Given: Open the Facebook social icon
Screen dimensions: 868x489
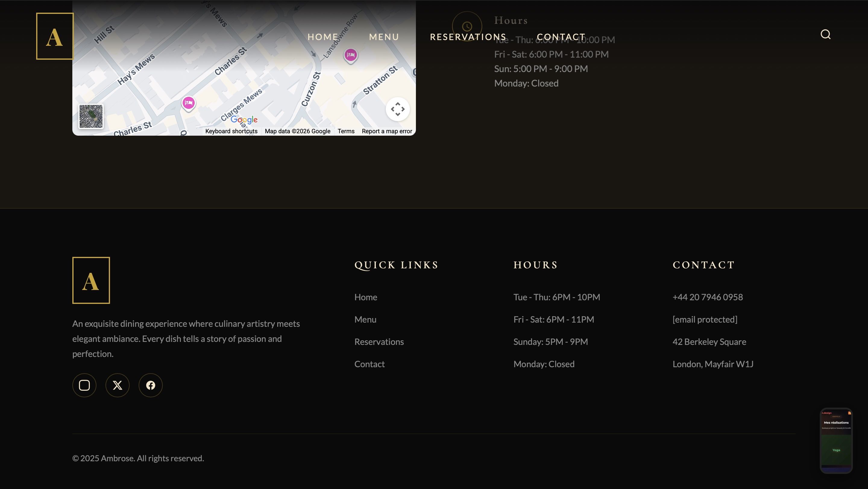Looking at the screenshot, I should point(151,385).
